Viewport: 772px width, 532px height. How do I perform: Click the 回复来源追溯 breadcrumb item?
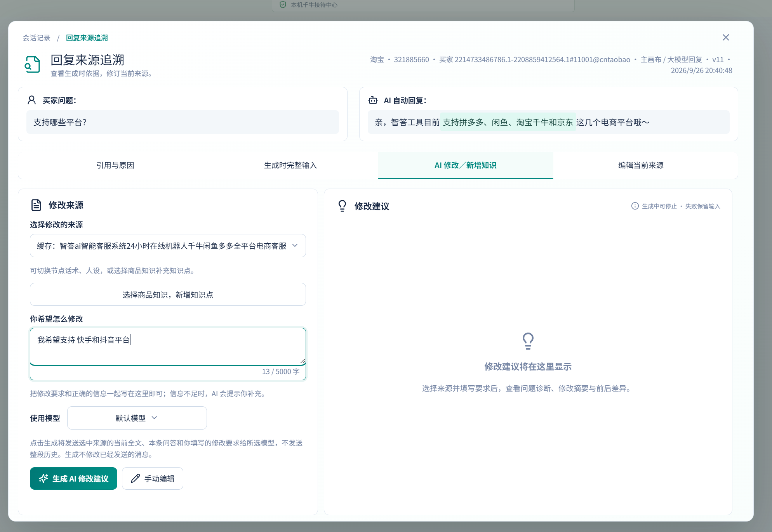tap(87, 38)
